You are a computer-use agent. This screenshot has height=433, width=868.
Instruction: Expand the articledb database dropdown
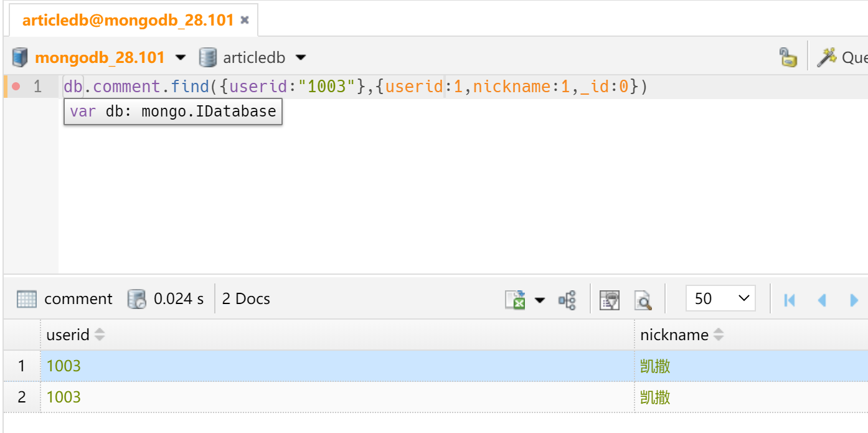301,58
